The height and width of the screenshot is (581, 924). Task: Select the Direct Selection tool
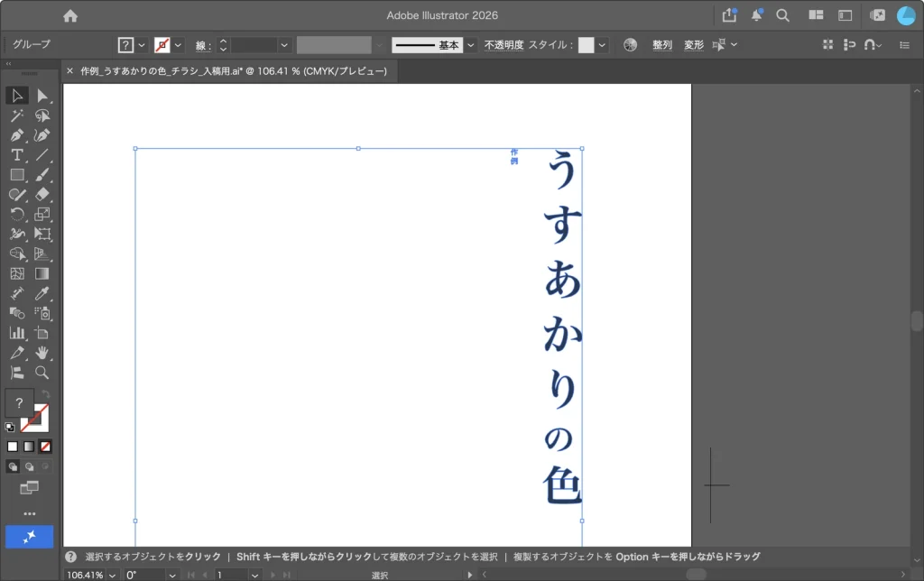[42, 96]
